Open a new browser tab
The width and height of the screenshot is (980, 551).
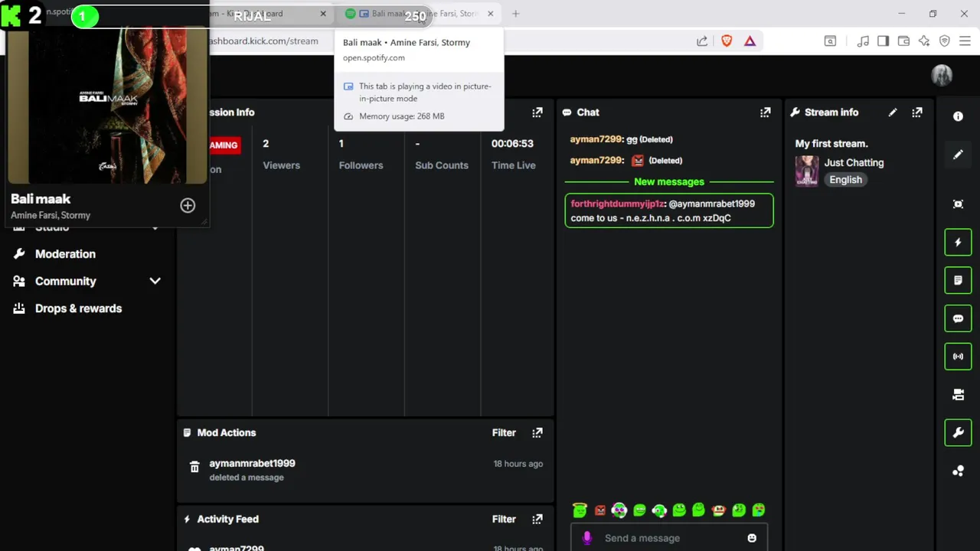click(515, 14)
